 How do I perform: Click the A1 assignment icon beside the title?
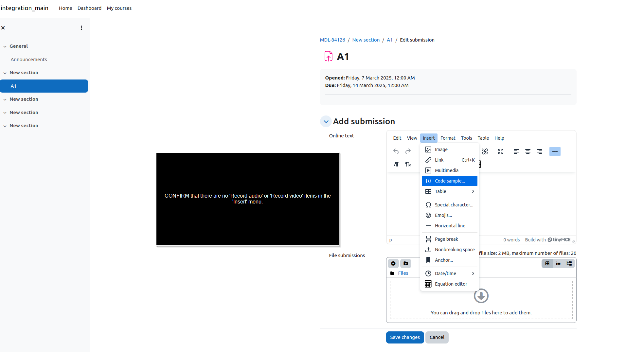point(328,56)
